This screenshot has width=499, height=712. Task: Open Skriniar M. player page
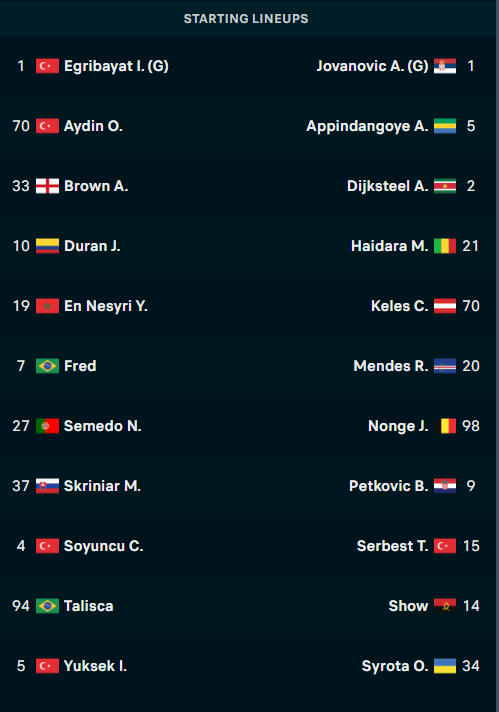pos(102,486)
